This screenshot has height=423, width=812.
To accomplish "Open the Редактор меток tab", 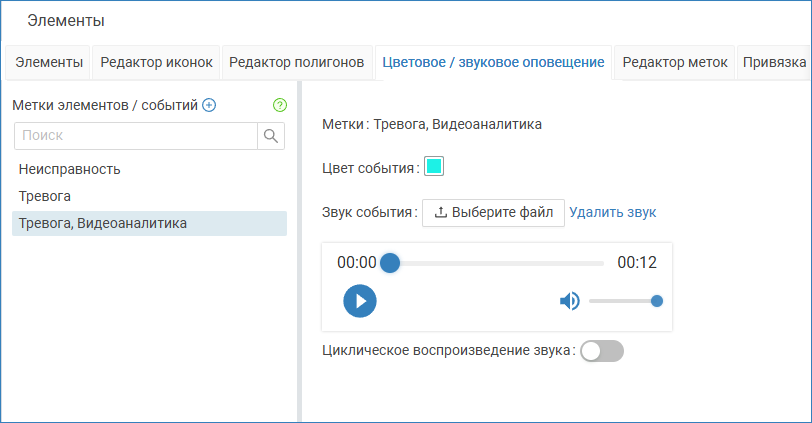I will coord(674,62).
